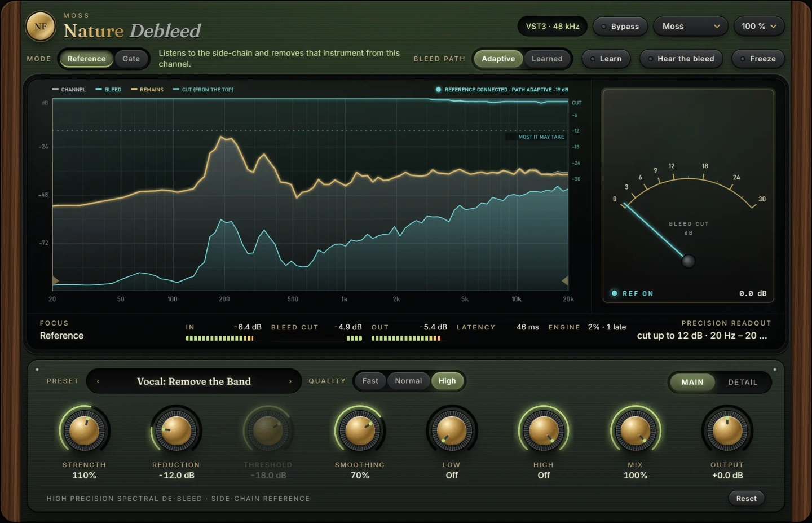This screenshot has height=523, width=812.
Task: Set quality to Normal
Action: (408, 381)
